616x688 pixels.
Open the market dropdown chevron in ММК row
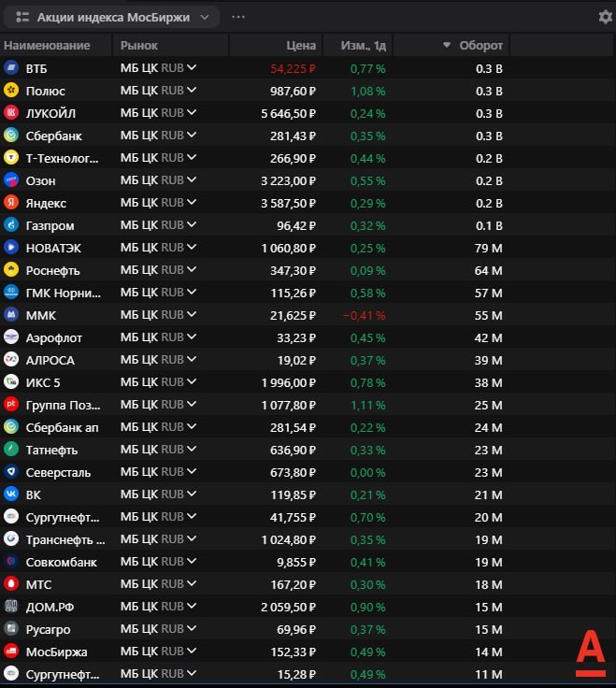point(192,314)
